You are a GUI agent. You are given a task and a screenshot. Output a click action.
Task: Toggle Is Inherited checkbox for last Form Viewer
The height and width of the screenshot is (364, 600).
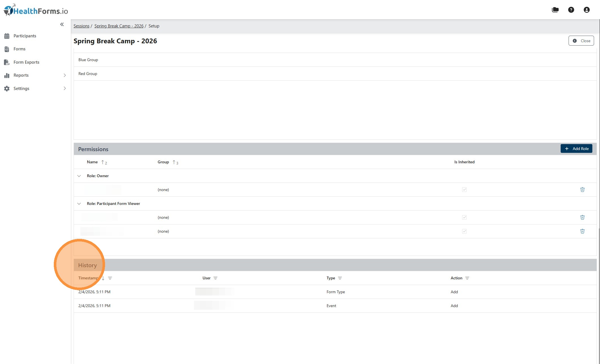point(464,231)
